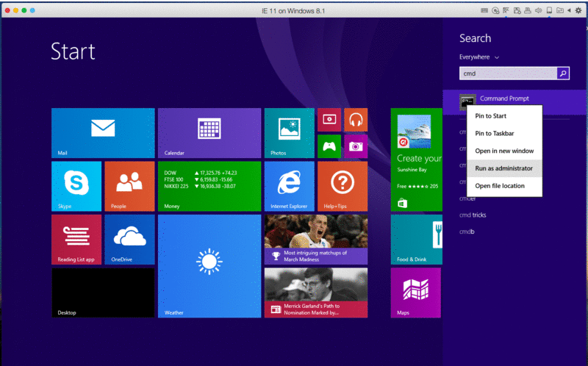The image size is (588, 366).
Task: Click the 'cmd tricks' search suggestion
Action: pos(473,215)
